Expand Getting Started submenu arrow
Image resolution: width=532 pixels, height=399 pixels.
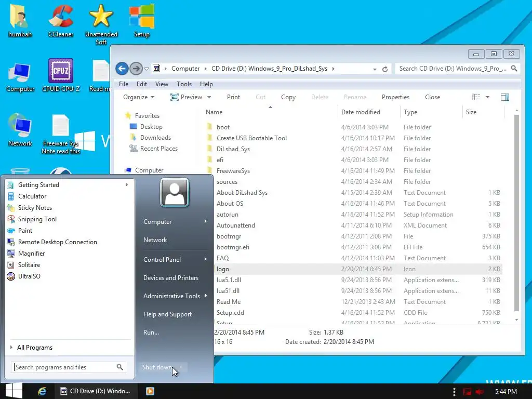(127, 184)
